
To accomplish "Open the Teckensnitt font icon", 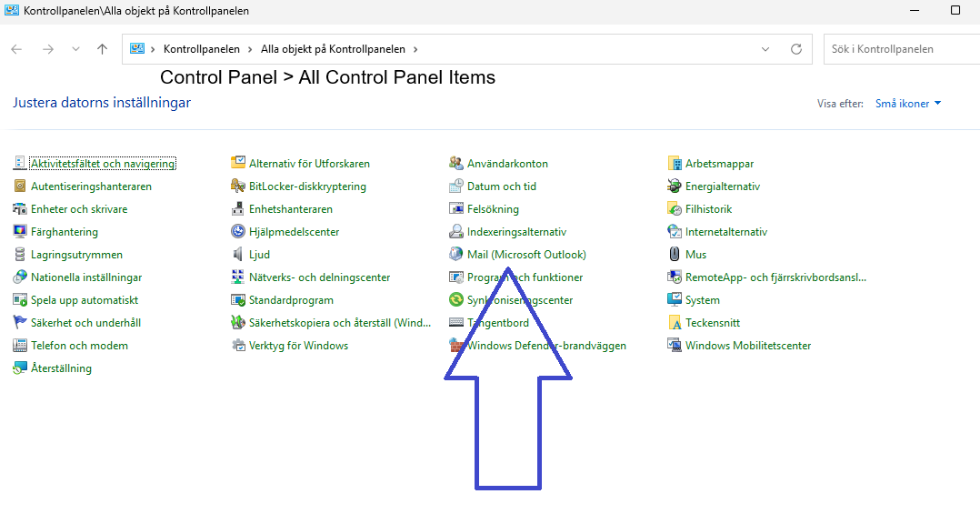I will click(x=675, y=323).
